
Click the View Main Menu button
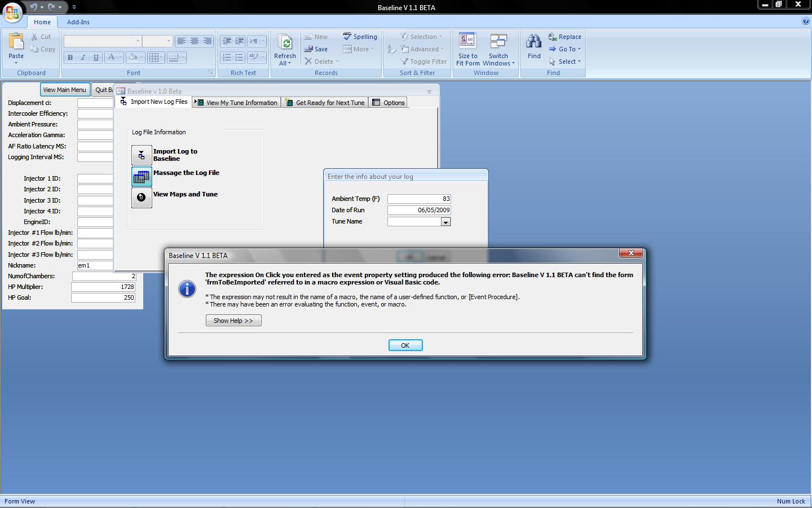click(x=65, y=90)
